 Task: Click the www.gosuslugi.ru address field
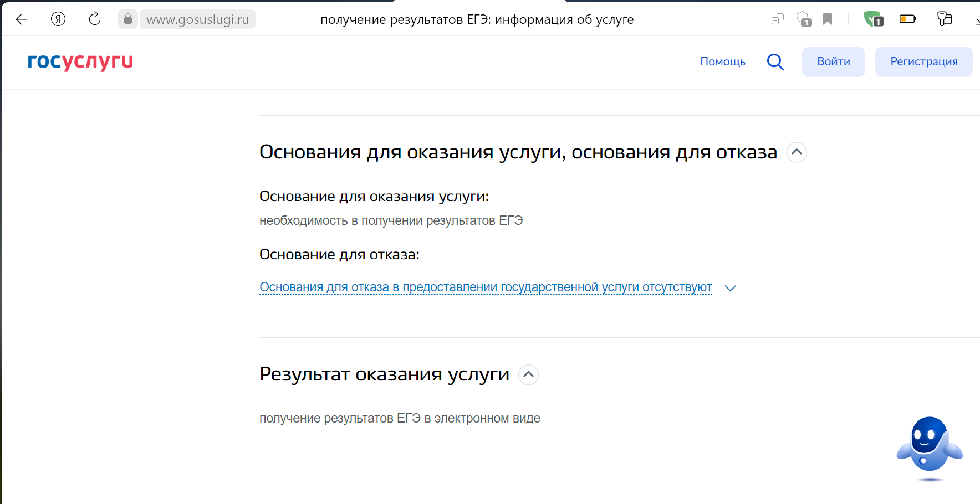[198, 19]
